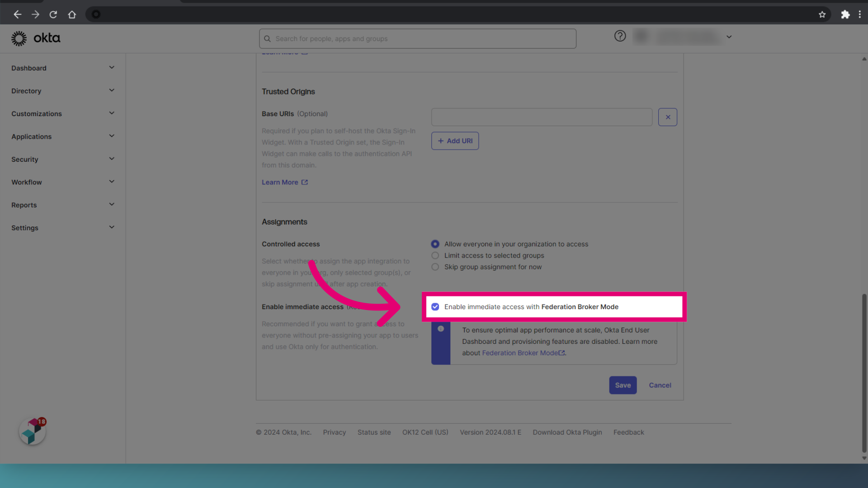Go back with the browser back arrow
Viewport: 868px width, 488px height.
17,14
